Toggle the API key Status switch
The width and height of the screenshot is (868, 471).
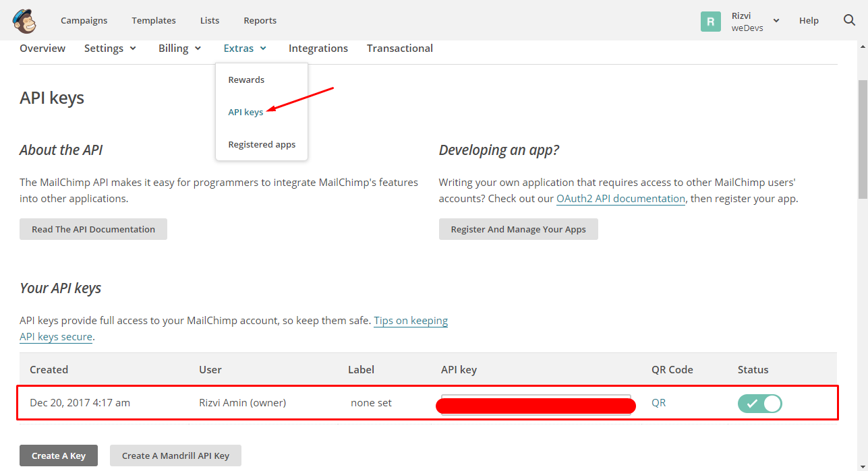[759, 404]
